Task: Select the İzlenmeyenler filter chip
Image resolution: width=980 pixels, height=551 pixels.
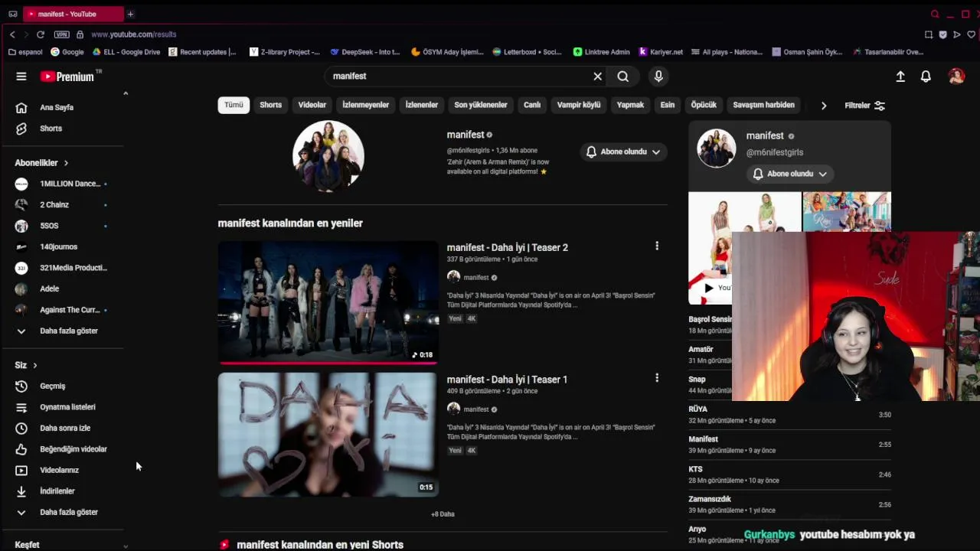Action: (x=365, y=105)
